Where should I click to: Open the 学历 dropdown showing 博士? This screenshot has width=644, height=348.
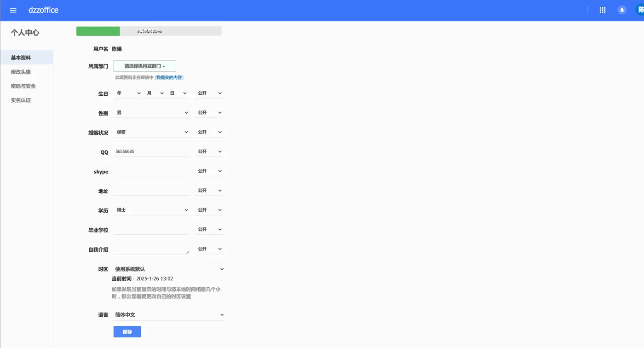152,210
